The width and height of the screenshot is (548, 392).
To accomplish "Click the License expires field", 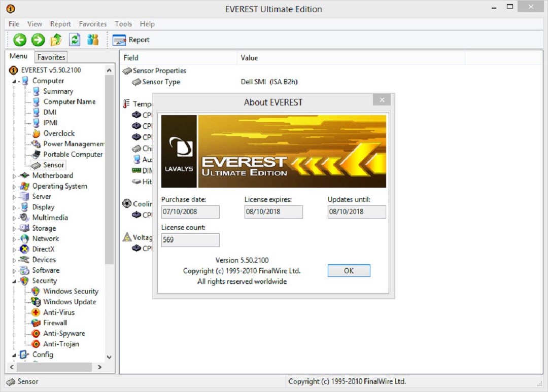I will click(273, 212).
